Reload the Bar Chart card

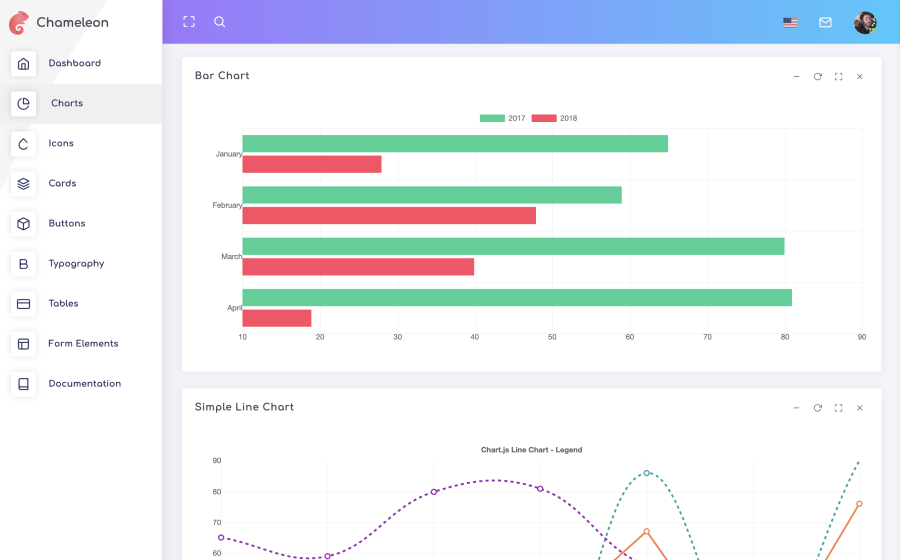tap(817, 76)
